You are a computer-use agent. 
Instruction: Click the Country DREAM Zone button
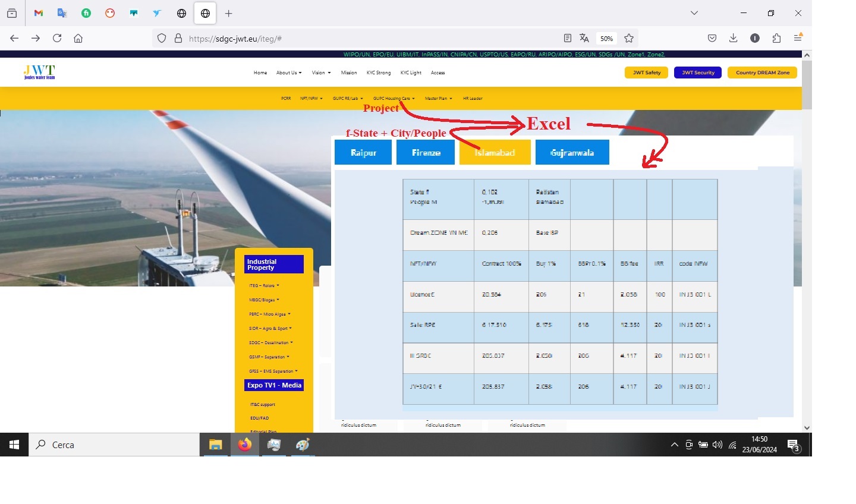(x=763, y=73)
